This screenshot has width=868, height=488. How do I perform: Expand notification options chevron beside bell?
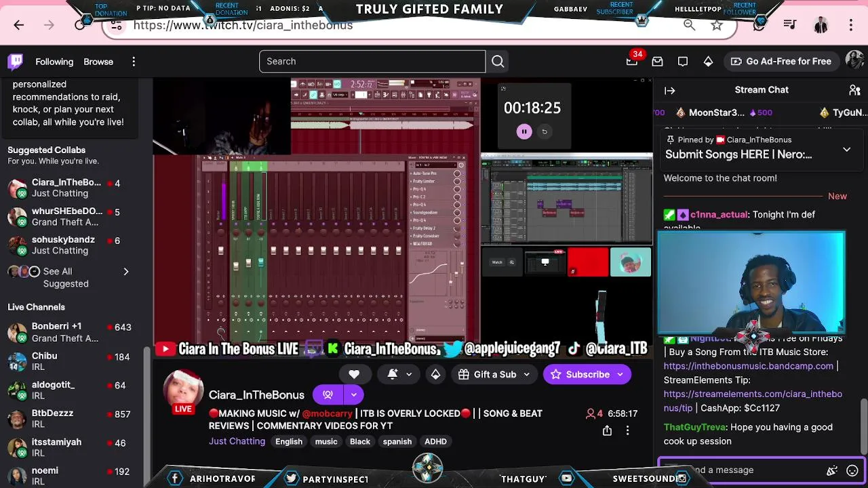click(409, 374)
